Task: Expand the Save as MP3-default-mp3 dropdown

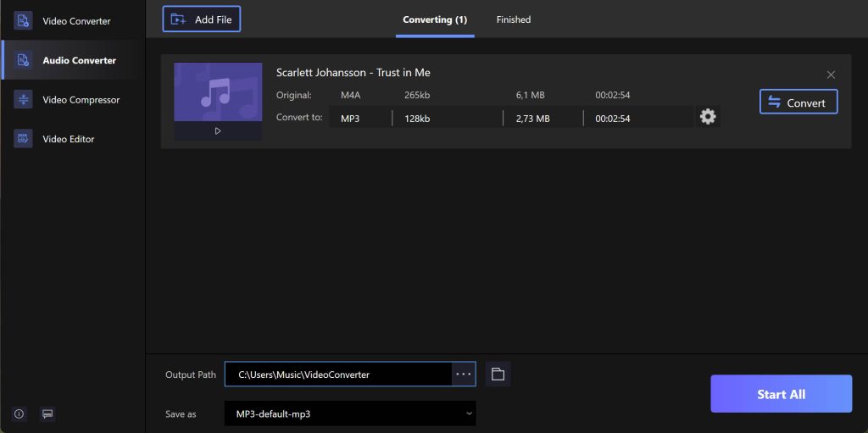Action: (x=350, y=414)
